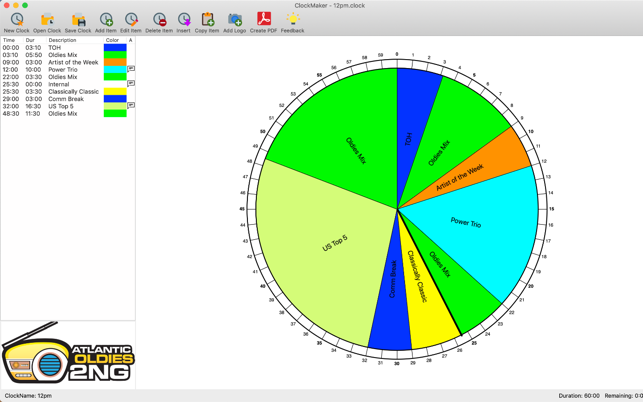The width and height of the screenshot is (643, 402).
Task: Open a clock file with Open Clock
Action: (x=47, y=21)
